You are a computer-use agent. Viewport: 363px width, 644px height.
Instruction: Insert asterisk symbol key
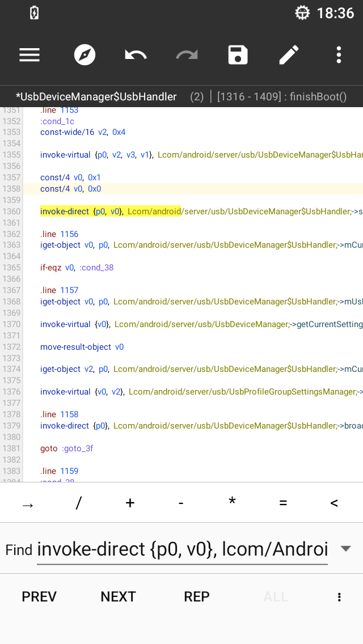[x=233, y=502]
